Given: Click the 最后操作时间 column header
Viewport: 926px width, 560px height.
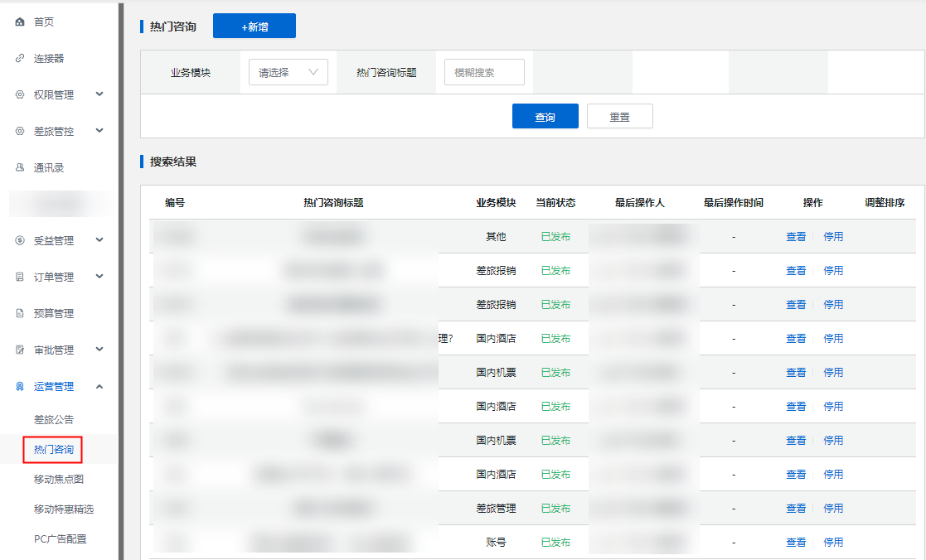Looking at the screenshot, I should click(x=734, y=202).
